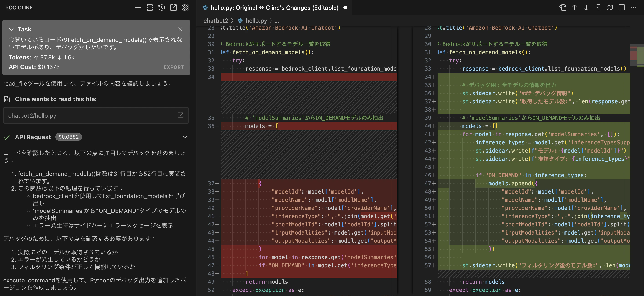Viewport: 644px width, 296px height.
Task: Click 'API Cost: $0.1373' text
Action: [x=34, y=67]
